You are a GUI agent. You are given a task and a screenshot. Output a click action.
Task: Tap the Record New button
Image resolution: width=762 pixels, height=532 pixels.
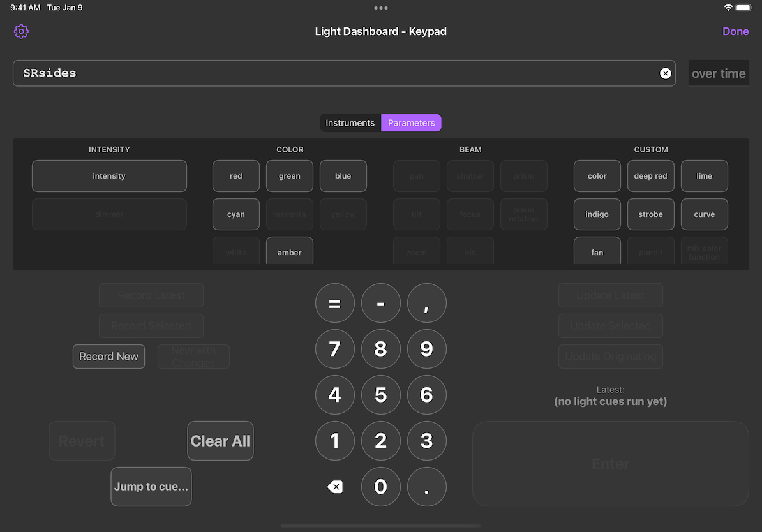[108, 356]
